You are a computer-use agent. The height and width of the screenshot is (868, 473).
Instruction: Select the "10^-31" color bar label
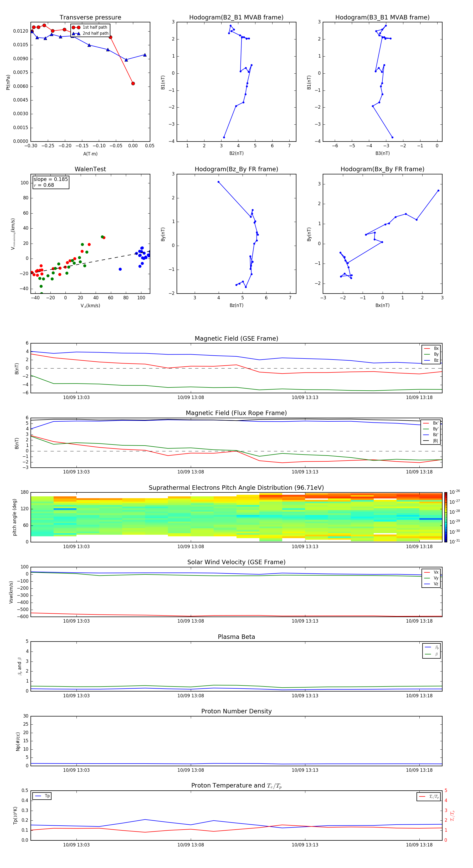point(455,542)
